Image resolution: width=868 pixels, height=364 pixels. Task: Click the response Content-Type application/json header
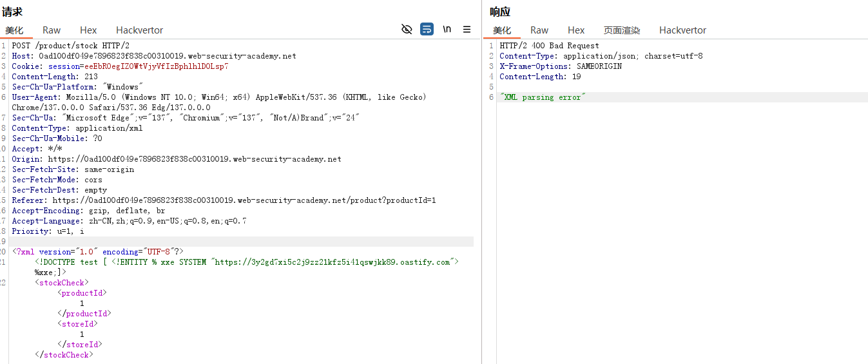[x=601, y=56]
